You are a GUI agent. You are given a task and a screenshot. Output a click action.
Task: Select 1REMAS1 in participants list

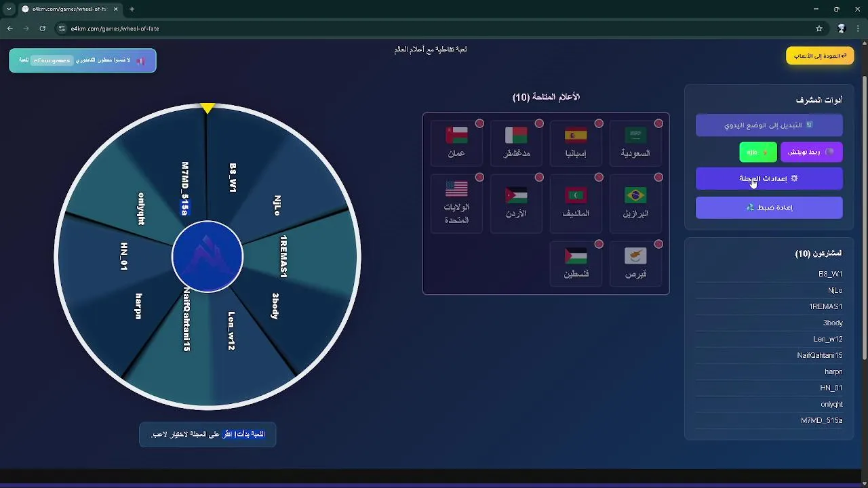click(x=769, y=306)
